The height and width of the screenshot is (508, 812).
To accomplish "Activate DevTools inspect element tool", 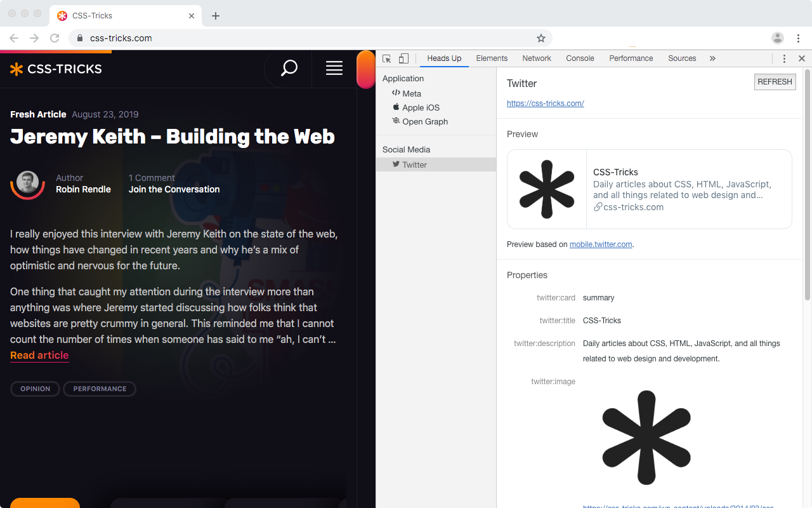I will [x=387, y=58].
